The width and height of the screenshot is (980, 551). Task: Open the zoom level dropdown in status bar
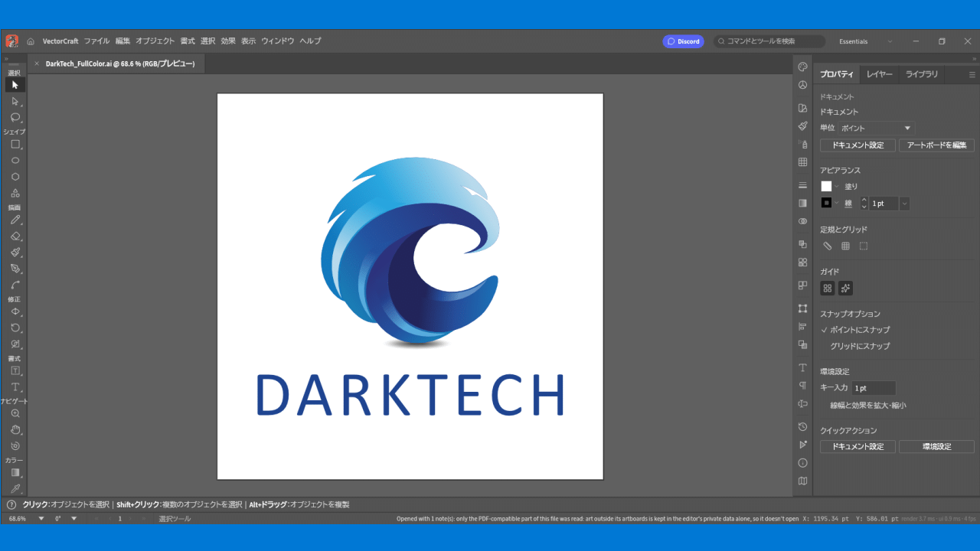pyautogui.click(x=41, y=519)
